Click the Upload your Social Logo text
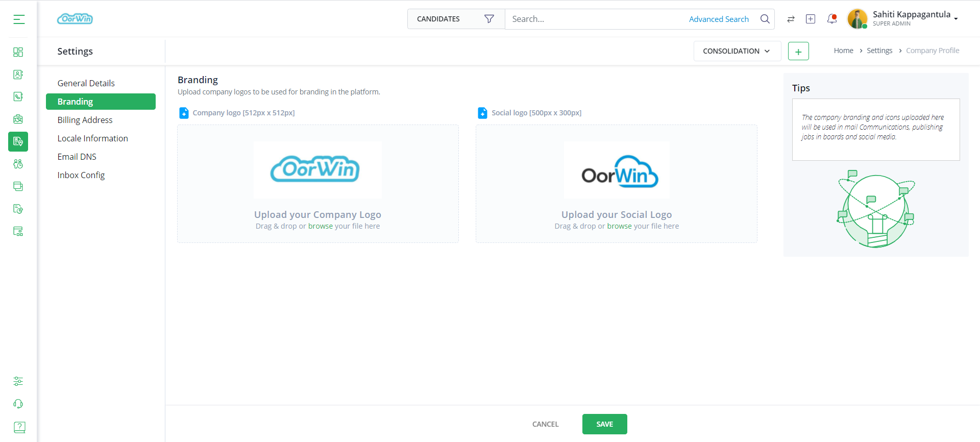 [617, 214]
